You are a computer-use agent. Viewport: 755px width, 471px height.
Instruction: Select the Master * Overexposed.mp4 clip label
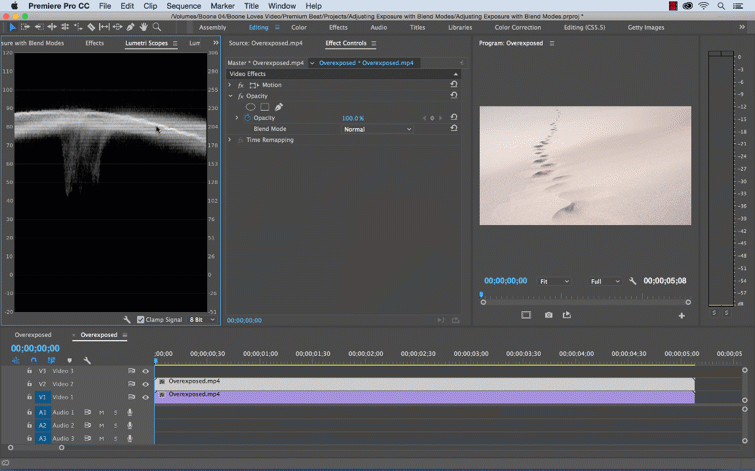pyautogui.click(x=266, y=63)
